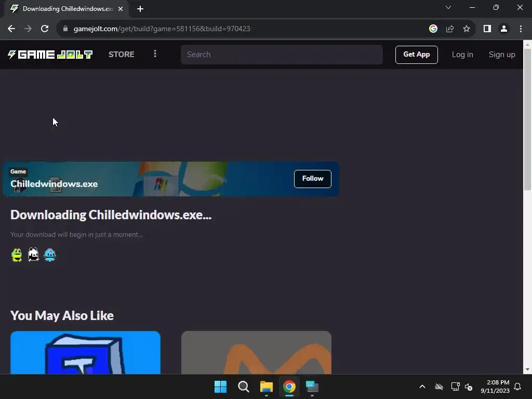Open File Explorer from taskbar
The image size is (532, 399).
point(267,387)
